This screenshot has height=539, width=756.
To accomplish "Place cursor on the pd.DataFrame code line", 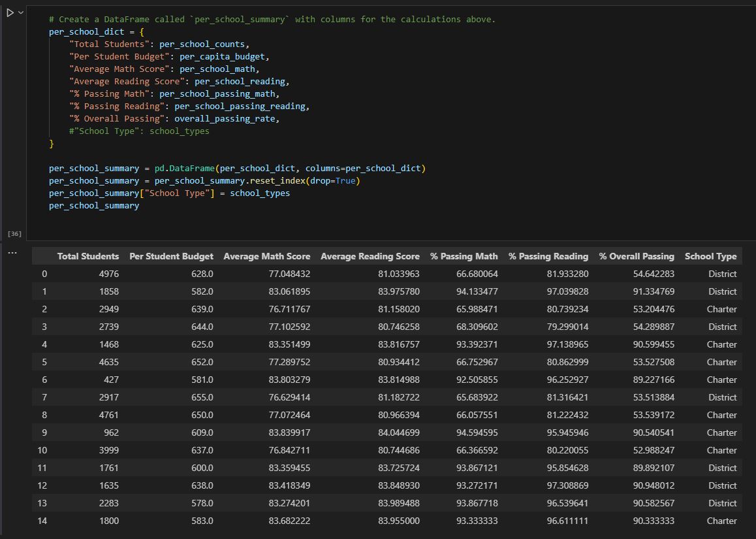I will pyautogui.click(x=236, y=168).
